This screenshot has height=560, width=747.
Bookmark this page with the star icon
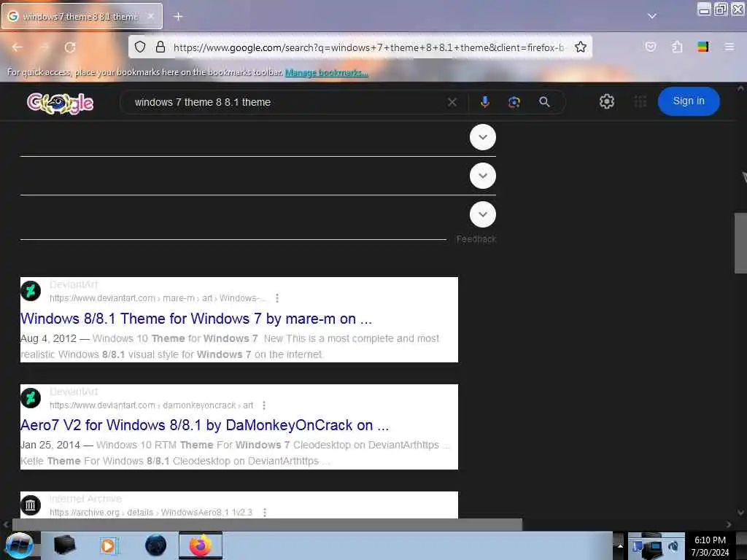[x=580, y=47]
